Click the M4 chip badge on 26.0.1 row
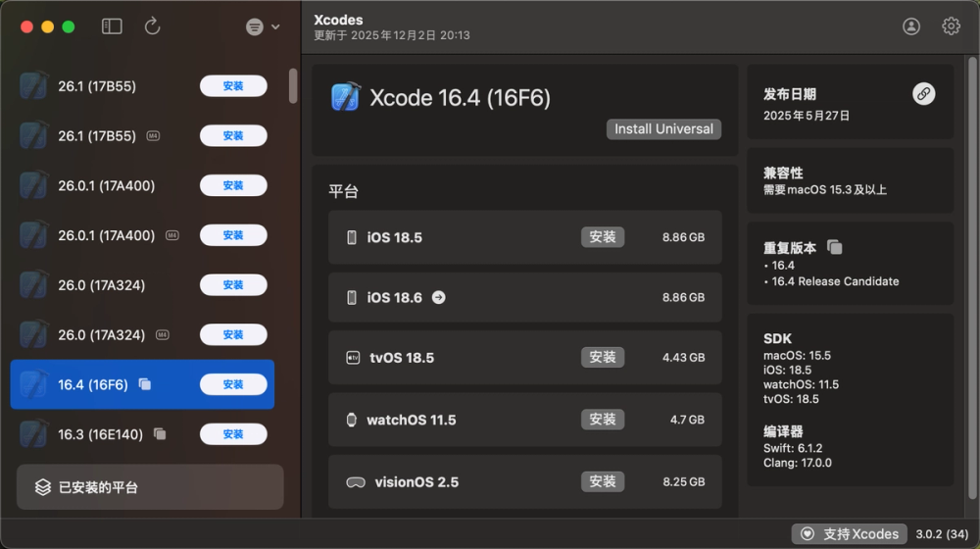Viewport: 980px width, 549px height. point(171,235)
